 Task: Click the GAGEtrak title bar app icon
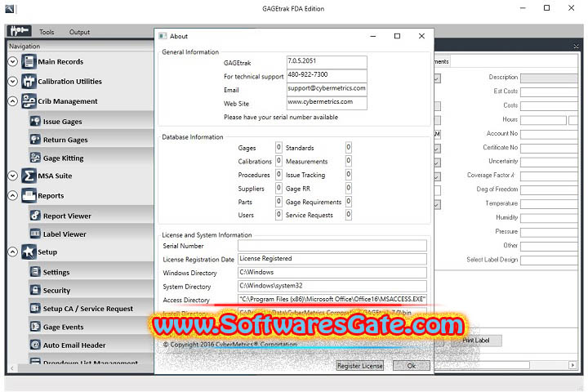[x=9, y=9]
